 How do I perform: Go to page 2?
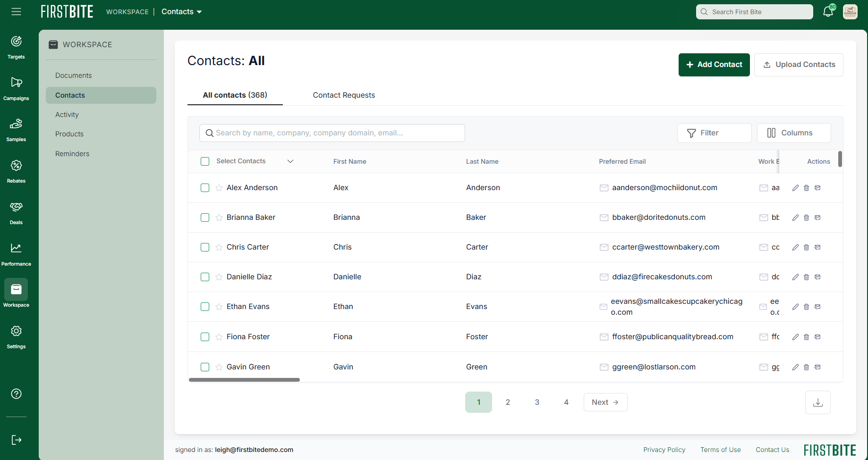(508, 402)
